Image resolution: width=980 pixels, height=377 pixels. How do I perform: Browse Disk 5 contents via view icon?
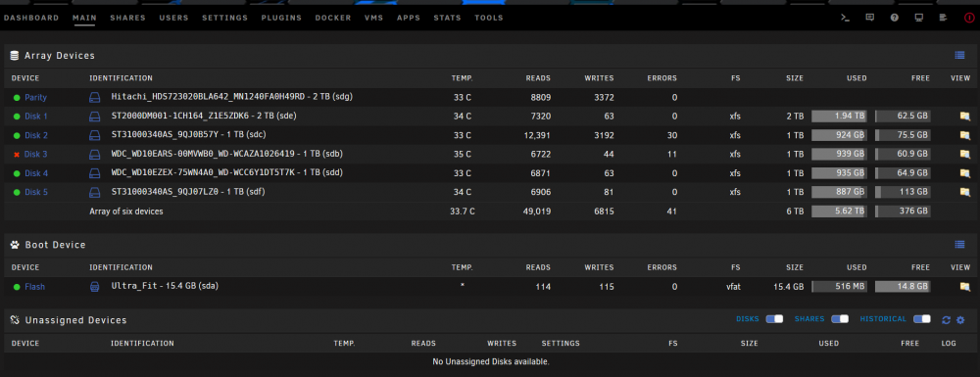pyautogui.click(x=965, y=192)
